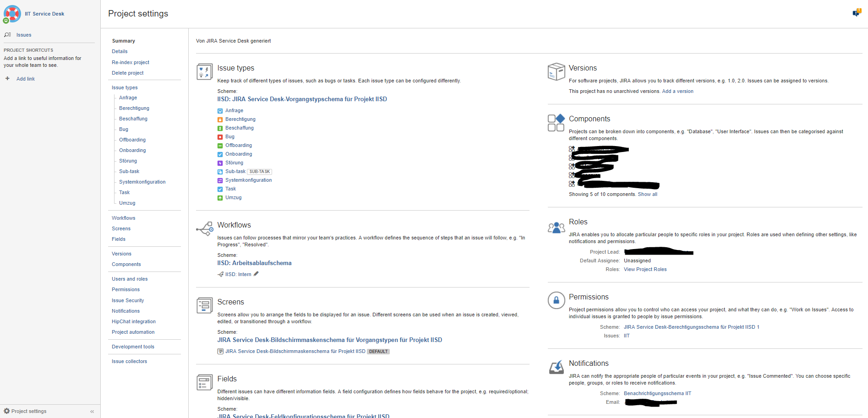Click the Systemkonfiguration issue type icon
Image resolution: width=868 pixels, height=418 pixels.
[220, 180]
